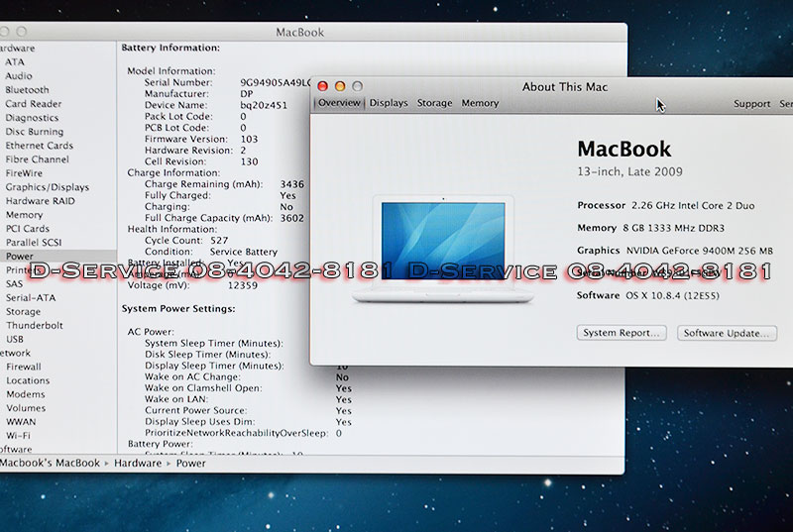The height and width of the screenshot is (532, 793).
Task: Click the Device Name value bq20z451
Action: tap(264, 106)
